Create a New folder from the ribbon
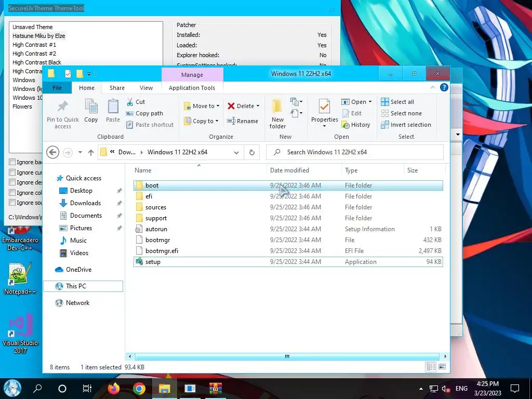Image resolution: width=532 pixels, height=399 pixels. 277,114
